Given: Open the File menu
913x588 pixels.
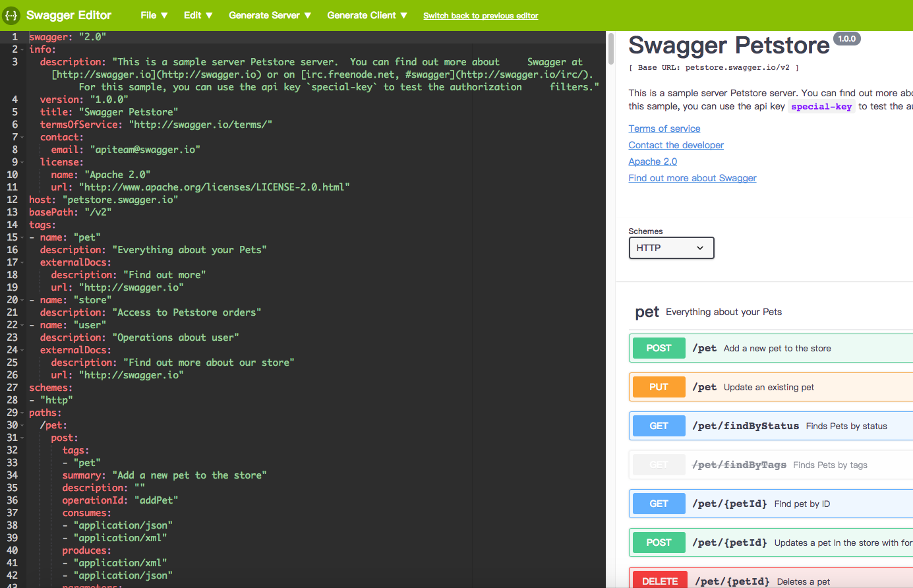Looking at the screenshot, I should click(154, 15).
